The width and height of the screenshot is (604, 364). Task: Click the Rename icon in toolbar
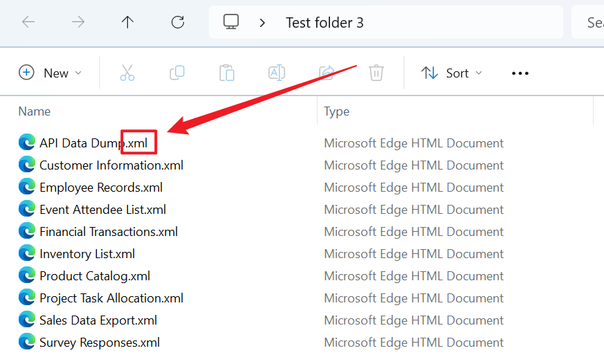click(277, 73)
